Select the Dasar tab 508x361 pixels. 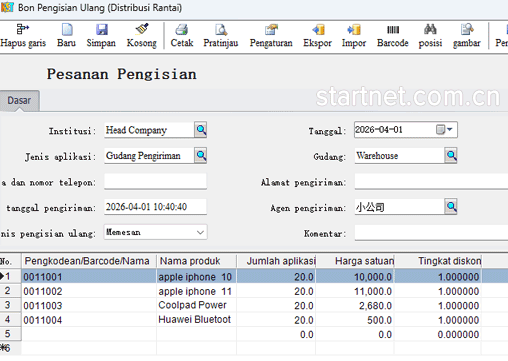point(19,101)
